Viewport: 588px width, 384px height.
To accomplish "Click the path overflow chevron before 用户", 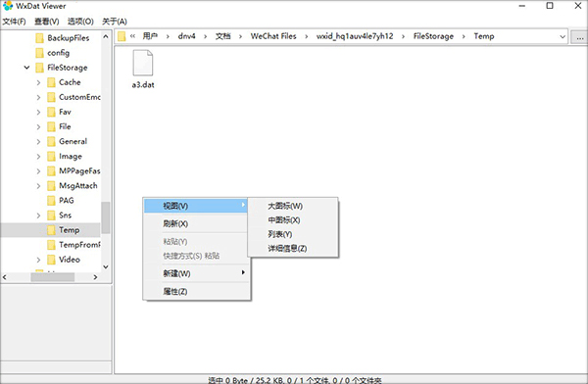I will pos(132,36).
